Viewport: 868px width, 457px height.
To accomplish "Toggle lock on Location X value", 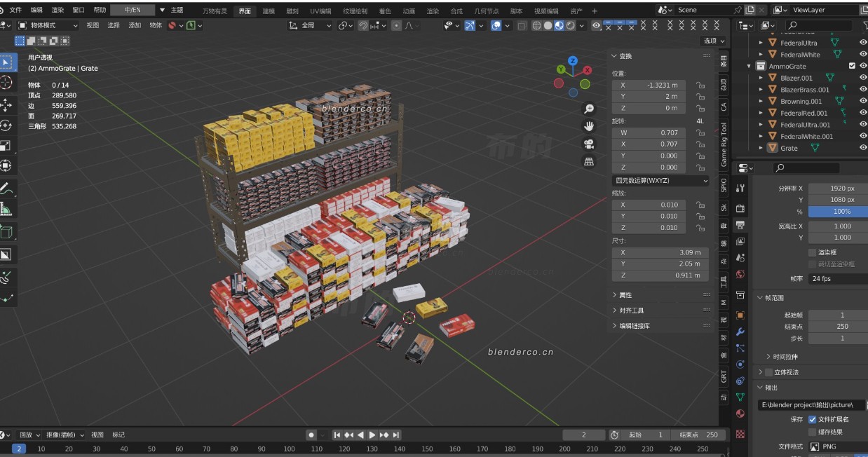I will [x=700, y=85].
